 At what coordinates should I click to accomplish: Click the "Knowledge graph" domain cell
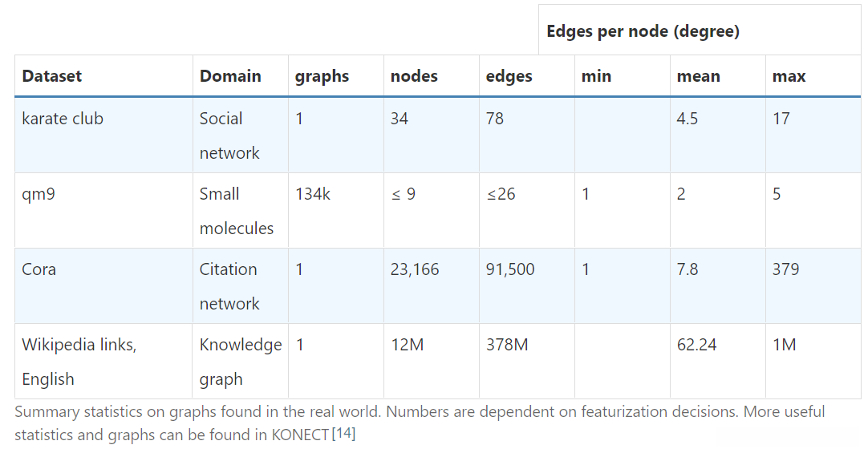coord(240,362)
